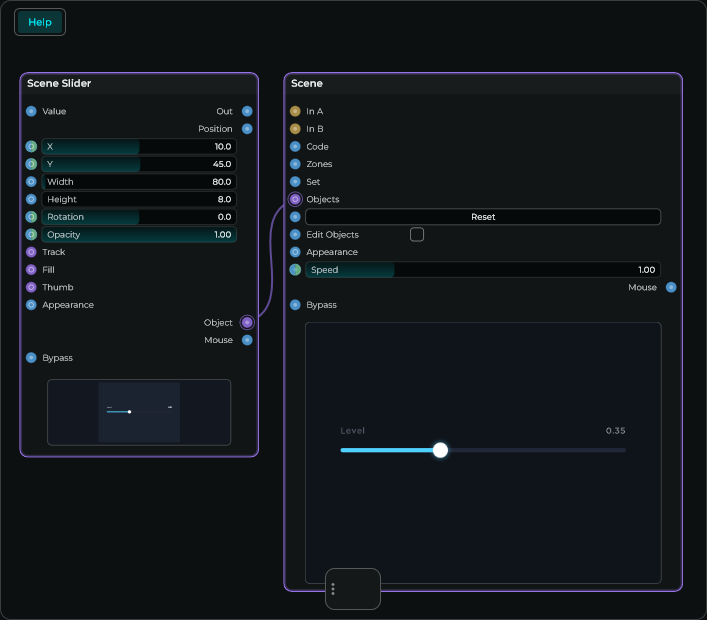This screenshot has width=707, height=620.
Task: Click the Rotation parameter input port
Action: point(31,217)
